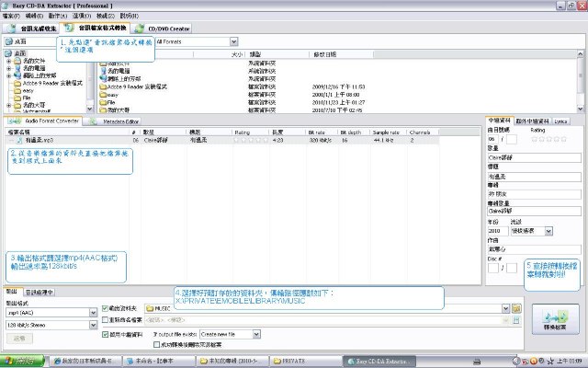
Task: Click the file list scroll down arrow
Action: (x=581, y=109)
